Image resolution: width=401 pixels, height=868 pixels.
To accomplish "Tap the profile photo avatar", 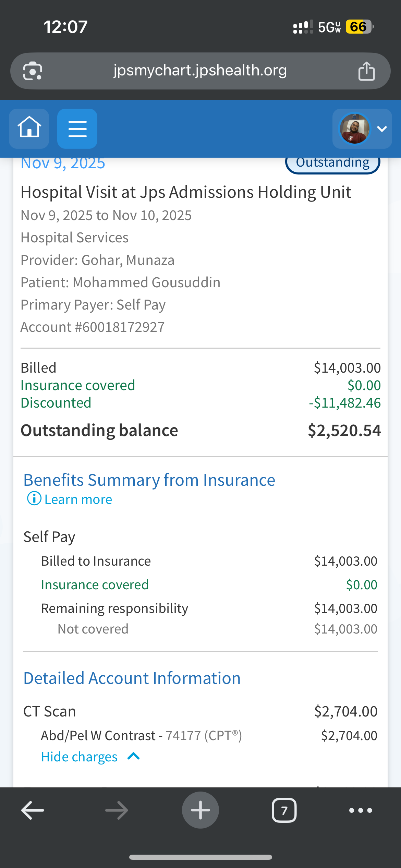I will click(354, 129).
